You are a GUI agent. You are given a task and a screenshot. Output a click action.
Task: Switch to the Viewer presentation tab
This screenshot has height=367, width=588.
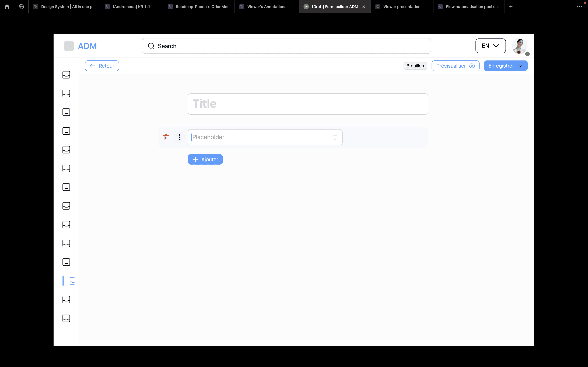point(402,7)
